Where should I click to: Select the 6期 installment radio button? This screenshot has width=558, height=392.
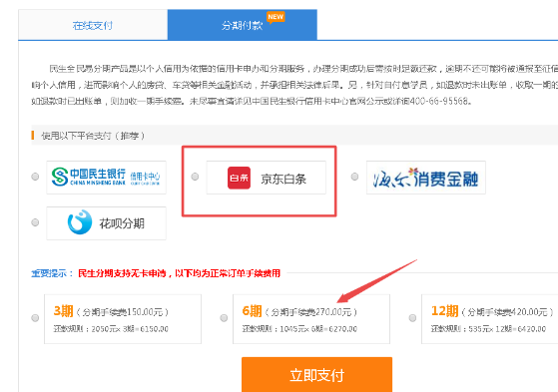[224, 317]
